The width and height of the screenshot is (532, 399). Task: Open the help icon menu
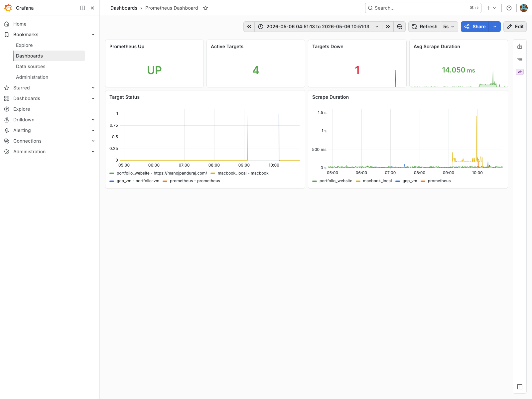[509, 8]
